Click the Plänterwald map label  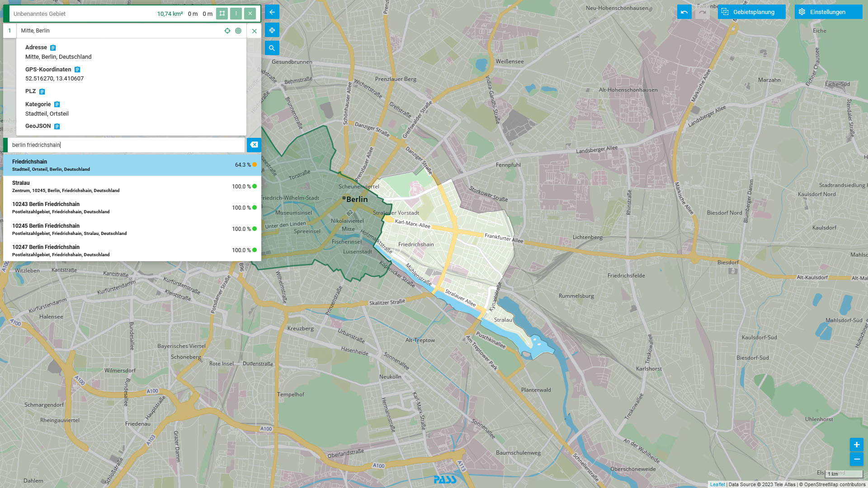point(536,390)
